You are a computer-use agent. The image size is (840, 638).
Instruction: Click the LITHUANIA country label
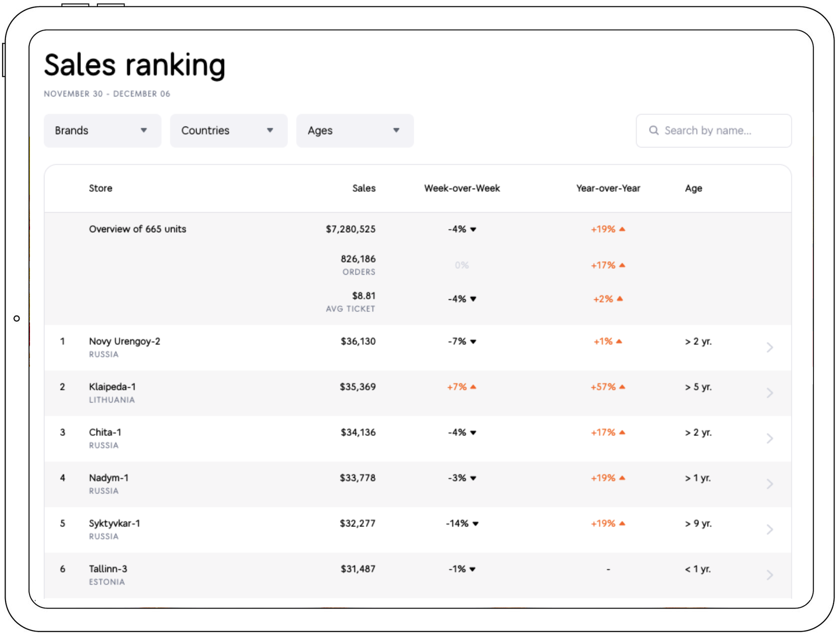(112, 400)
